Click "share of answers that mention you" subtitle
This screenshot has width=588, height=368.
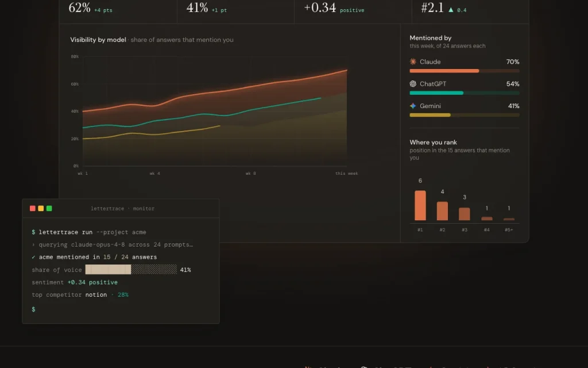[182, 40]
